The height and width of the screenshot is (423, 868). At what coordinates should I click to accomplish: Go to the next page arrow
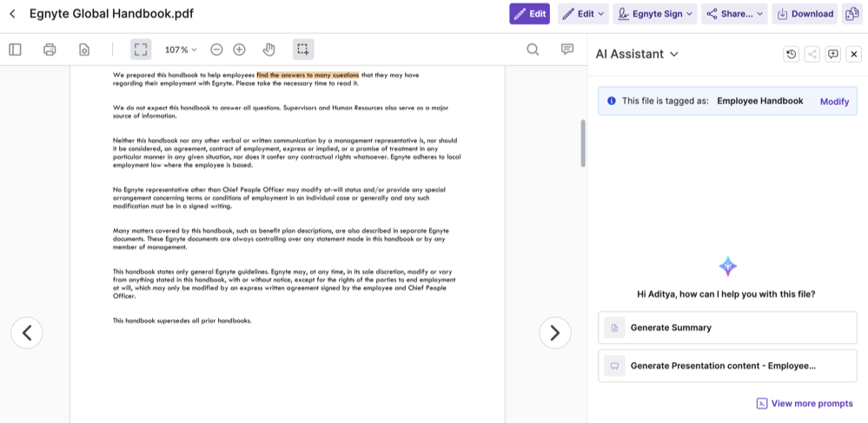(554, 333)
